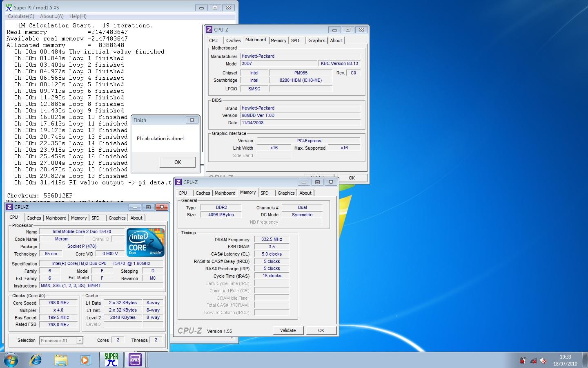Select Graphics tab in Mainboard CPU-Z window
The height and width of the screenshot is (368, 588).
pyautogui.click(x=317, y=40)
